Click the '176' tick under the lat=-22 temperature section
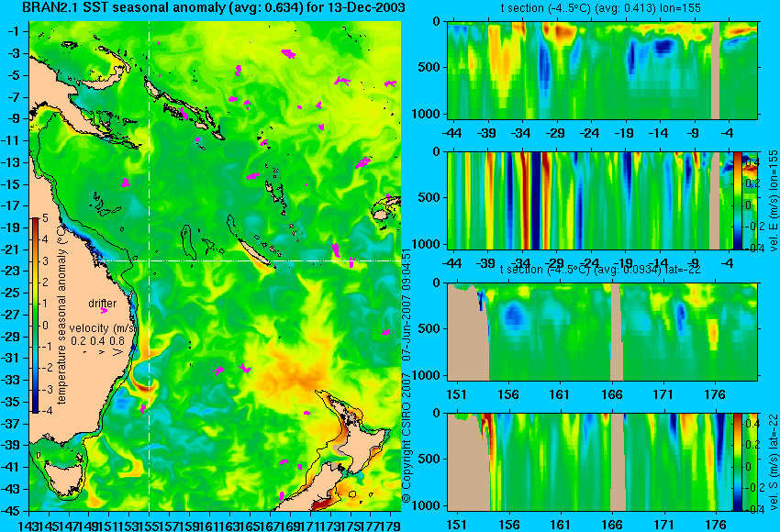Screen dimensions: 780x532 [x=716, y=394]
